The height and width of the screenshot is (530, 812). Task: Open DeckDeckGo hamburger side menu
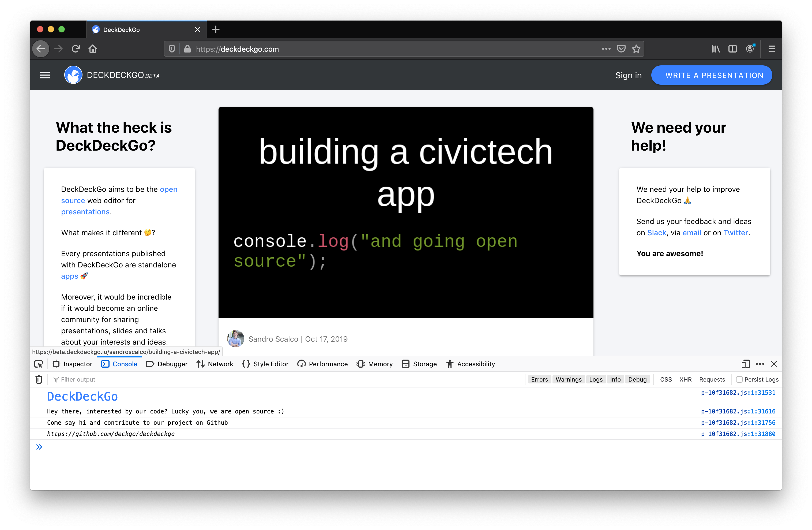(x=45, y=75)
